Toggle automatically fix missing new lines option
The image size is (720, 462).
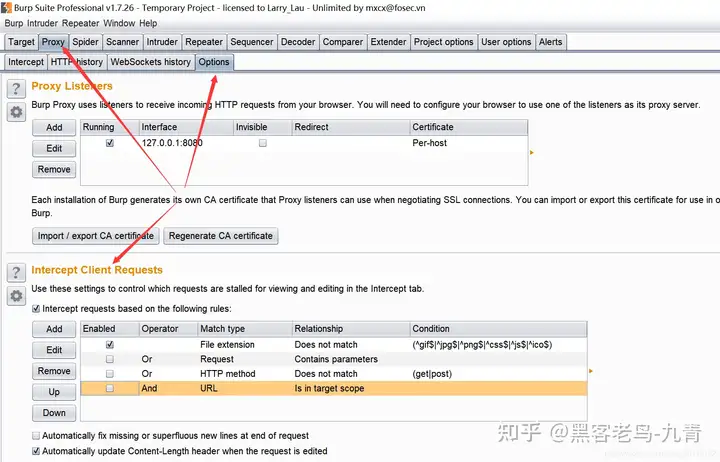[x=36, y=435]
